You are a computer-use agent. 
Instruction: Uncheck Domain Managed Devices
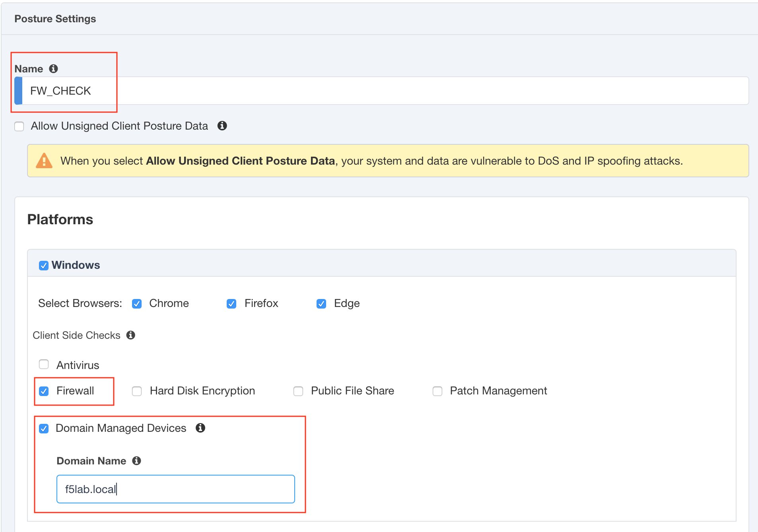(44, 429)
